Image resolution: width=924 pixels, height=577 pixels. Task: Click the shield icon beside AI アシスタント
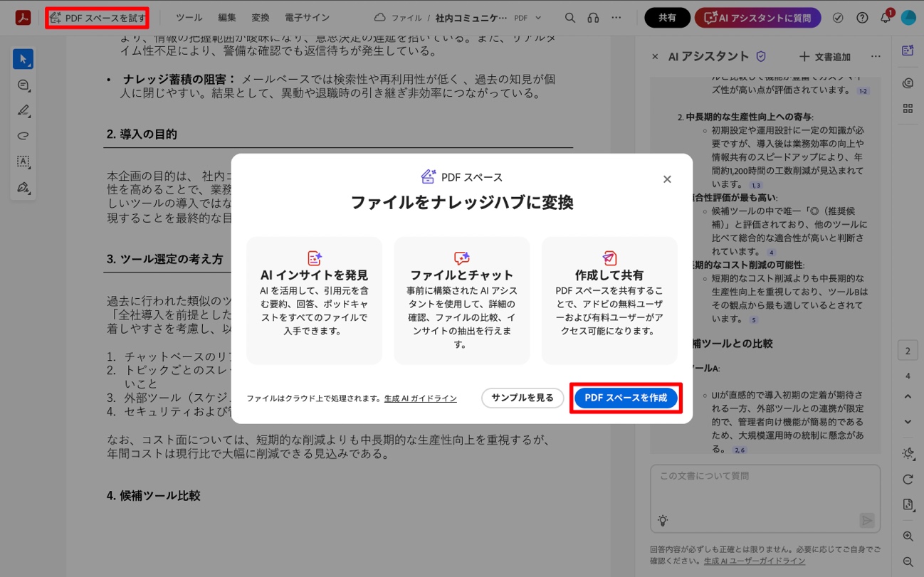[x=761, y=56]
